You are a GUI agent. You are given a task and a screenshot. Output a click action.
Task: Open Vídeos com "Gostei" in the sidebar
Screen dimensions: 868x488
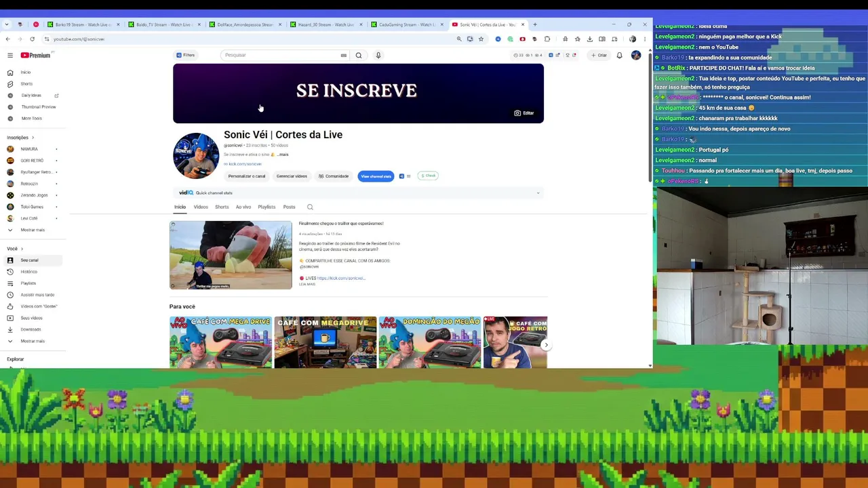tap(32, 306)
